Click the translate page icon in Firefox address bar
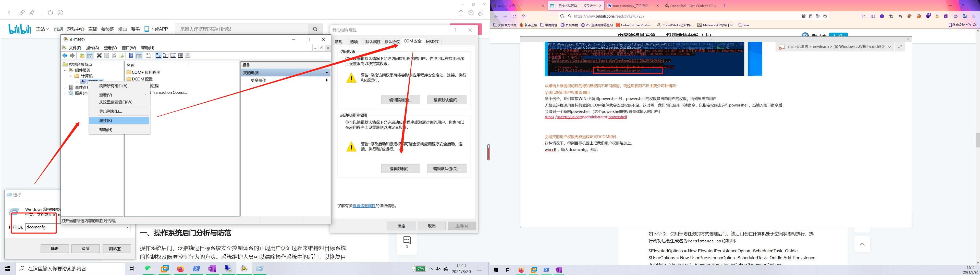 pyautogui.click(x=818, y=16)
